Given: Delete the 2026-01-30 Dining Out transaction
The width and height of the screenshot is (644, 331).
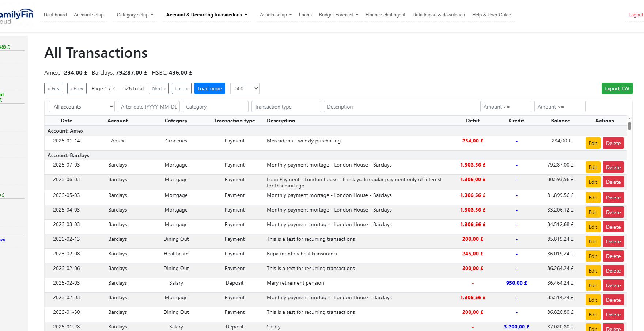Looking at the screenshot, I should [x=613, y=315].
